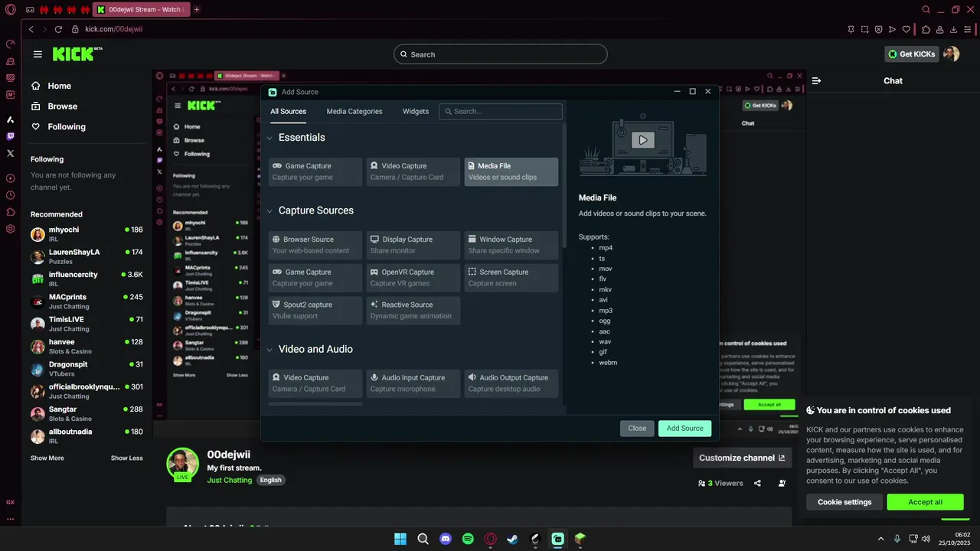Click the heart bookmark icon in address bar
Image resolution: width=980 pixels, height=551 pixels.
click(906, 29)
